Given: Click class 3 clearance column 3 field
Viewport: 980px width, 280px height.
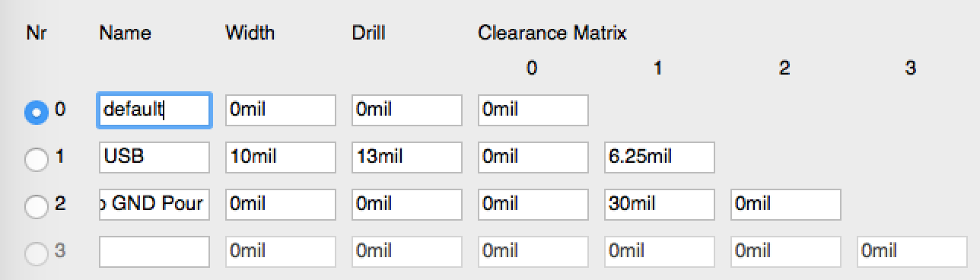Looking at the screenshot, I should pos(912,252).
